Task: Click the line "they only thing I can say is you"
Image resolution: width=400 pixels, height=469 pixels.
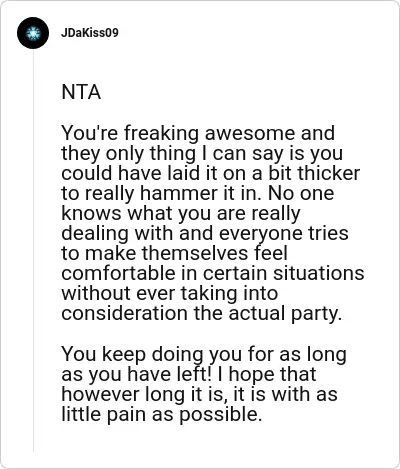Action: click(202, 153)
